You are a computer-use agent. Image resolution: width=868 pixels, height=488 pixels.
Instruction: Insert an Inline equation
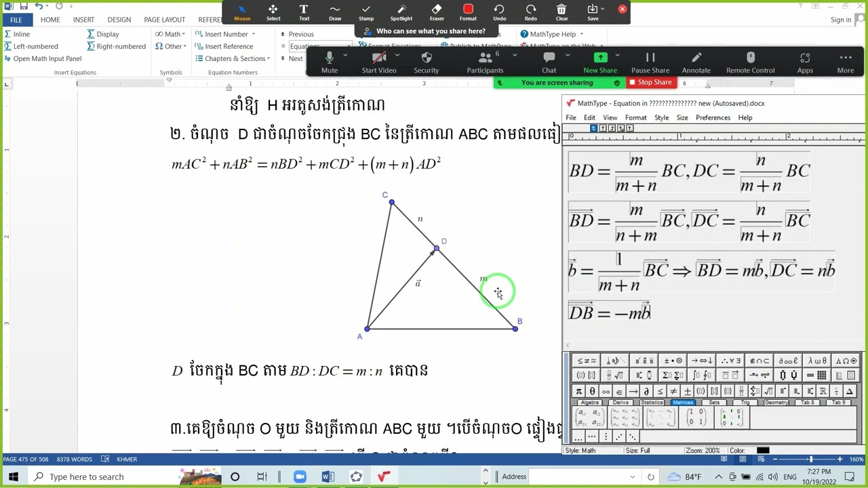[x=17, y=34]
